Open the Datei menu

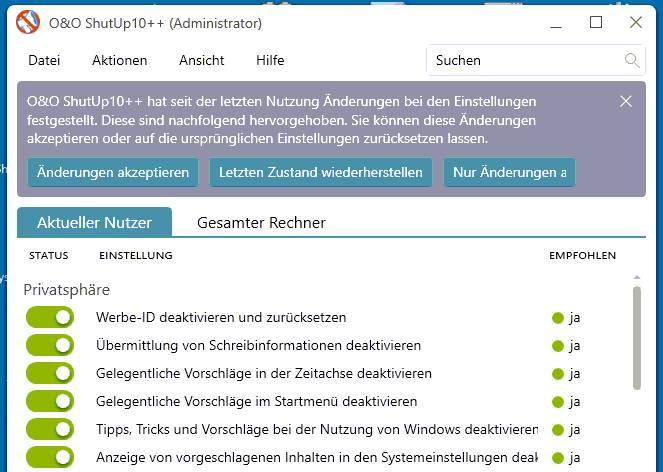point(44,60)
